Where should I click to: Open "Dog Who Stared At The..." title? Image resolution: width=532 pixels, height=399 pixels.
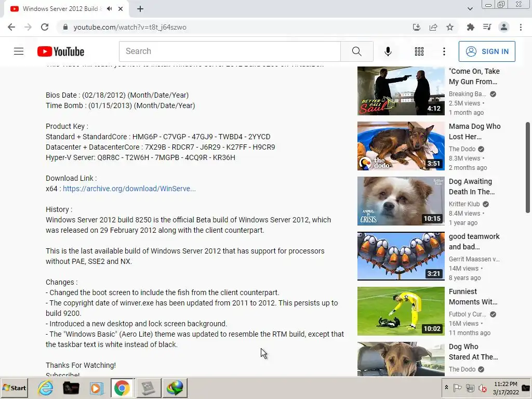pyautogui.click(x=473, y=352)
